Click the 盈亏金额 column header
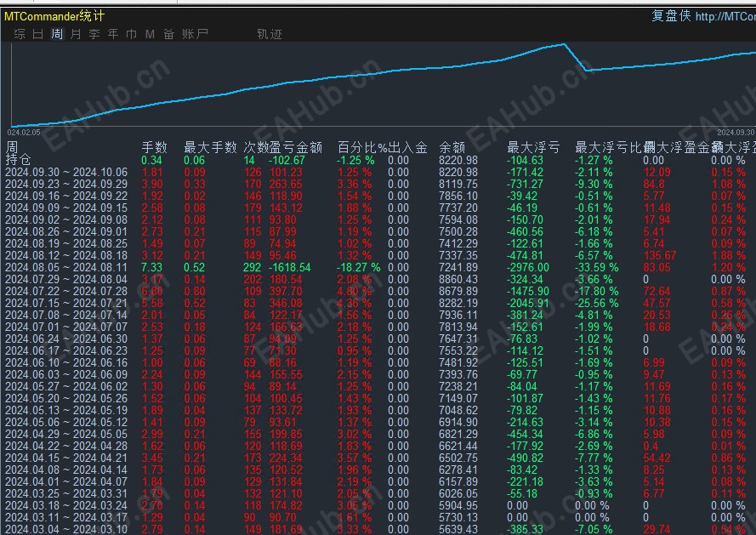This screenshot has height=535, width=756. tap(296, 148)
